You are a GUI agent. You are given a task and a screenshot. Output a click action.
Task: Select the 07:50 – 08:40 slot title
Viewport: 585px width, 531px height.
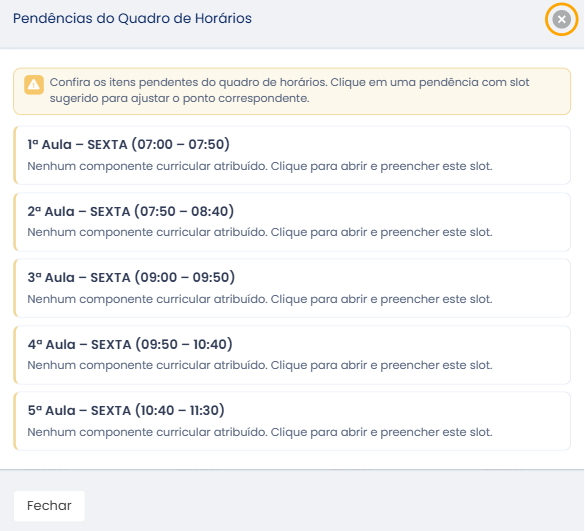[131, 211]
